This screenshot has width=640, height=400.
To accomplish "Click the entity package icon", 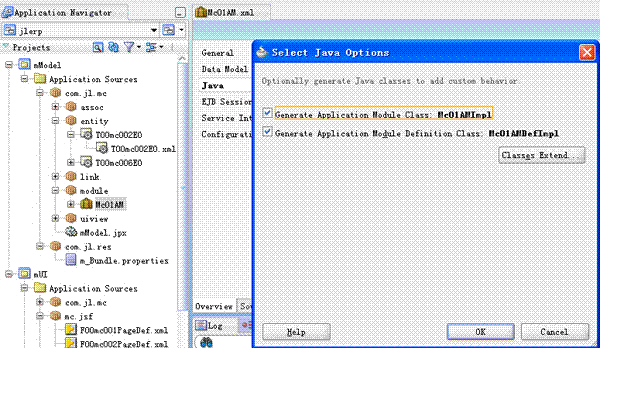I will coord(71,120).
